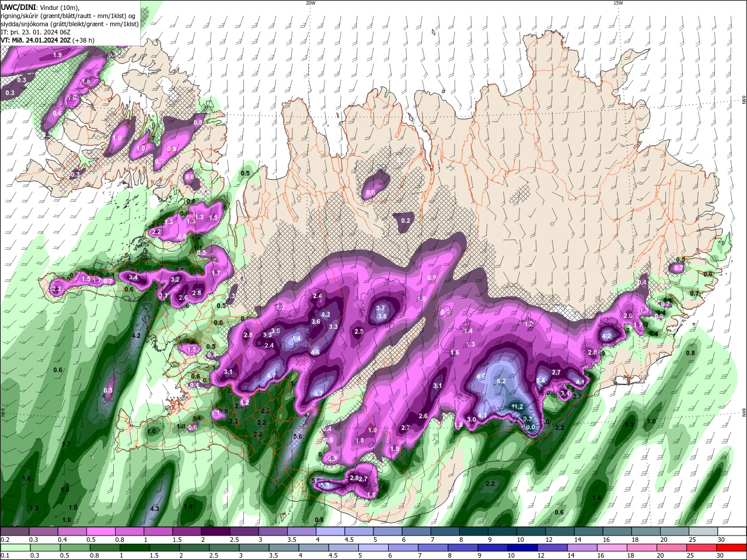Click the 11.2 precipitation value
Screen dimensions: 747x560
517,407
